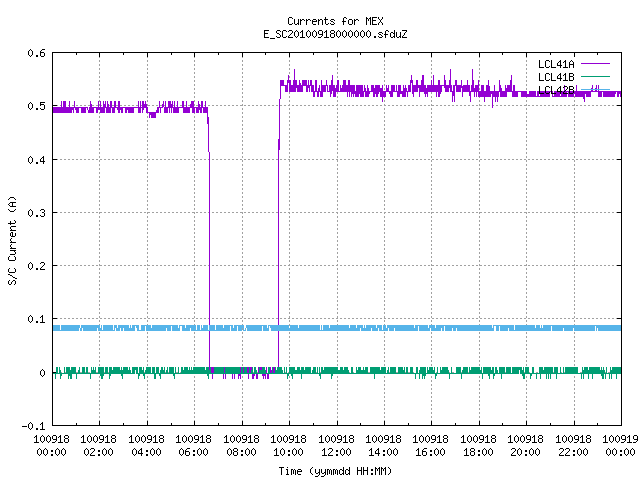
Task: Click the x-axis tick '100918 14:00'
Action: tap(383, 446)
